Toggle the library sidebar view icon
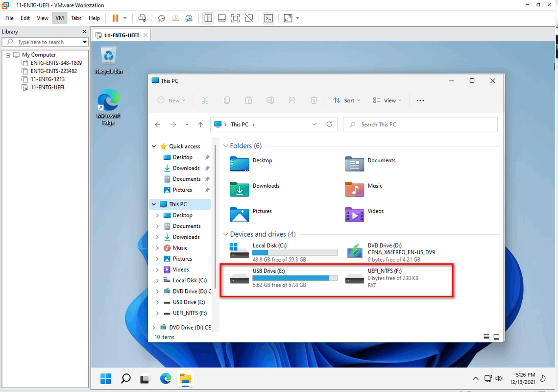558x392 pixels. coord(208,18)
